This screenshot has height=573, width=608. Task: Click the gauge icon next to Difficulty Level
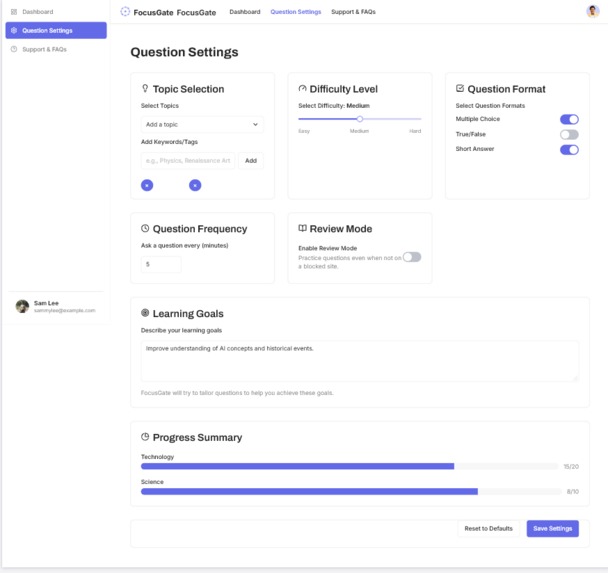pos(302,88)
